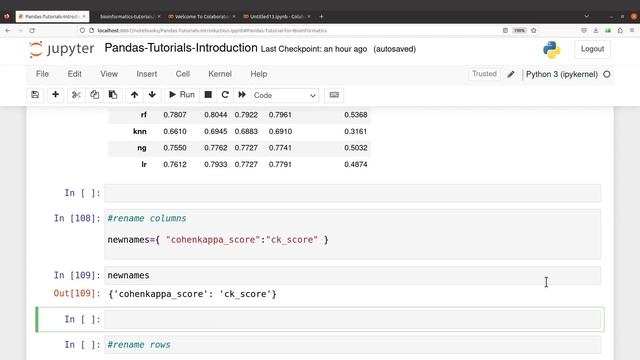The image size is (640, 360).
Task: Toggle reader view in the address bar
Action: (x=505, y=31)
